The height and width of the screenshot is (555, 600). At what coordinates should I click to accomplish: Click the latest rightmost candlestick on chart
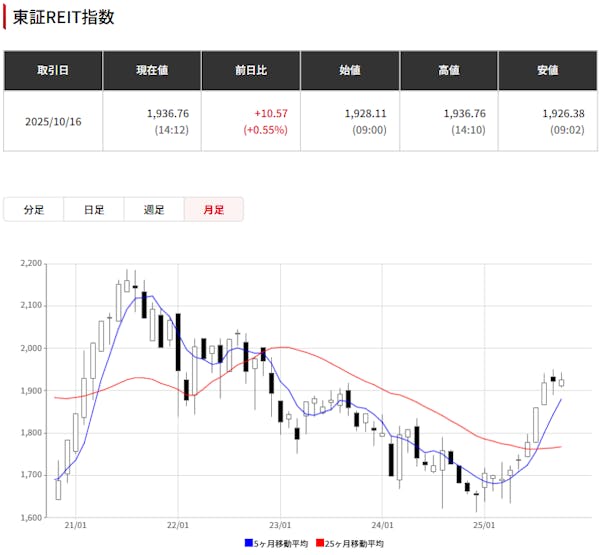point(561,382)
